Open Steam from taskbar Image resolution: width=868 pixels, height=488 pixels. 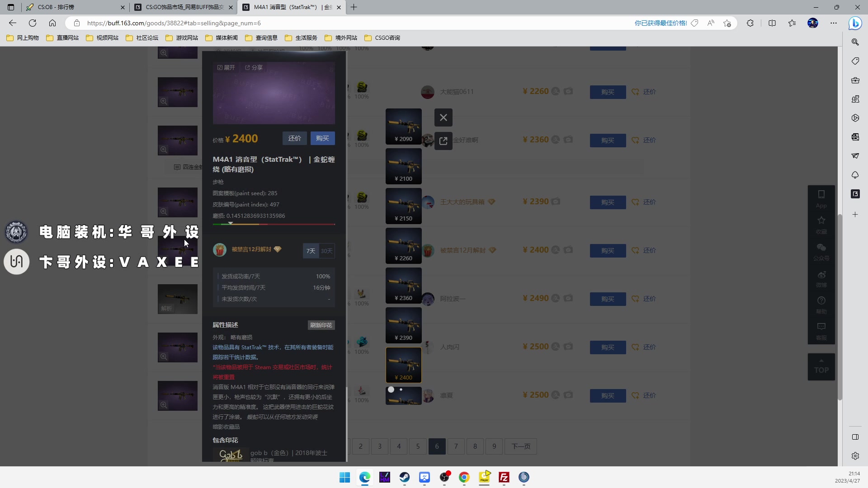[404, 477]
